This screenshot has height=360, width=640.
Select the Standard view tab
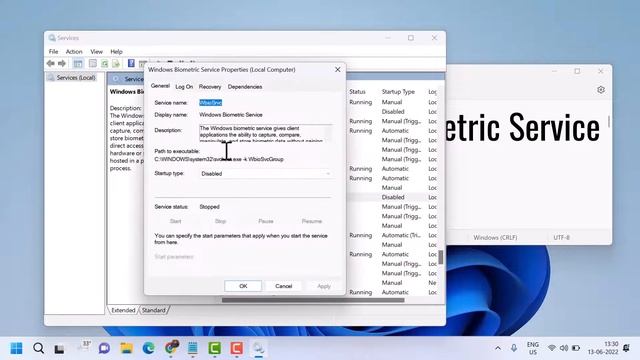tap(153, 310)
